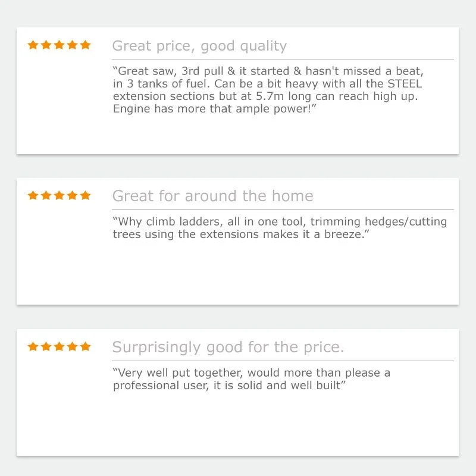Select the fifth star of the "Surprisingly good for the price" review

point(85,346)
